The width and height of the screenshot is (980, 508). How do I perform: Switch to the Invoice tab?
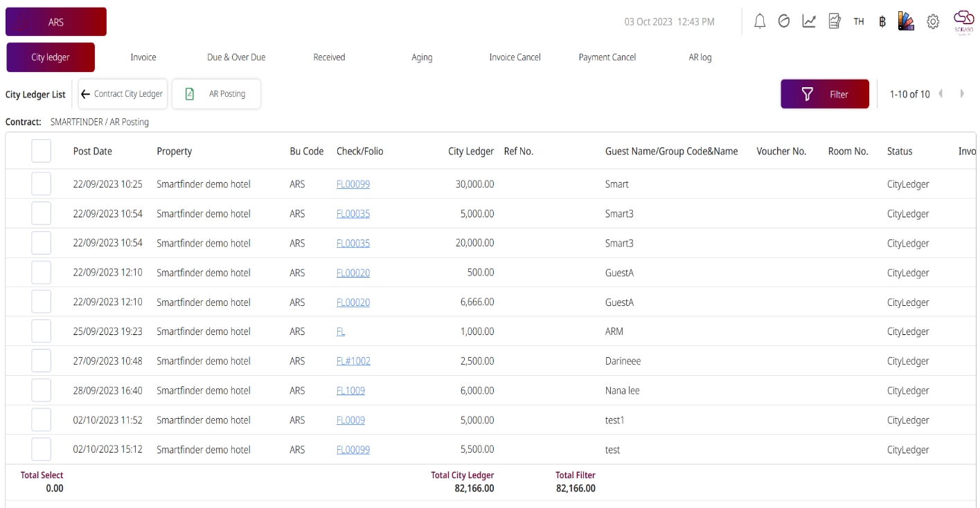click(143, 57)
